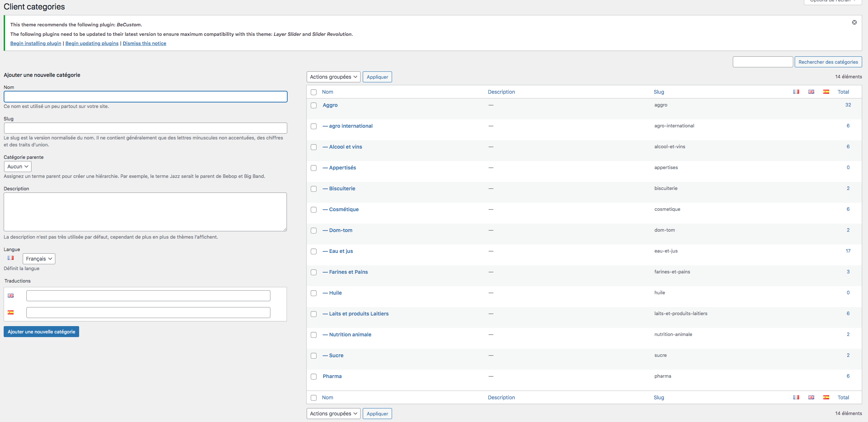This screenshot has width=868, height=422.
Task: Focus the Slug input field
Action: [145, 128]
